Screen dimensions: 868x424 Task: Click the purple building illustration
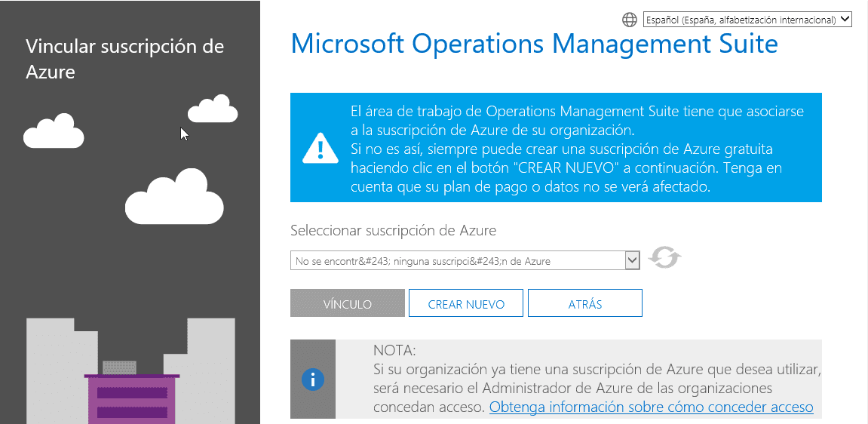132,398
